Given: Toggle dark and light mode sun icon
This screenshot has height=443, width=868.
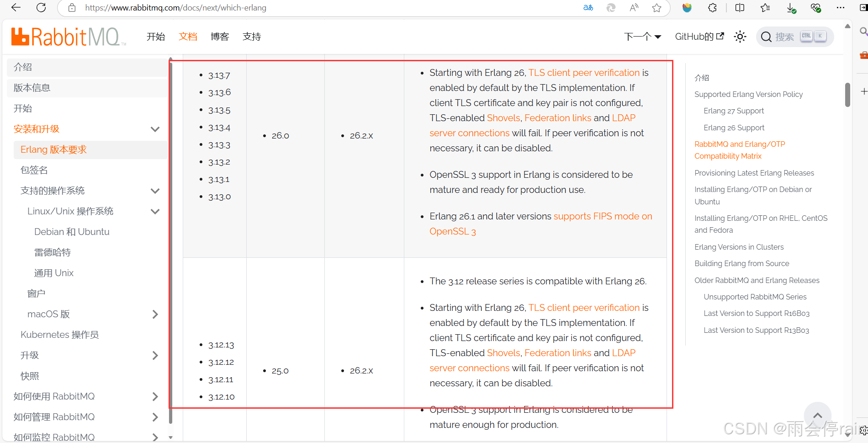Looking at the screenshot, I should [740, 37].
